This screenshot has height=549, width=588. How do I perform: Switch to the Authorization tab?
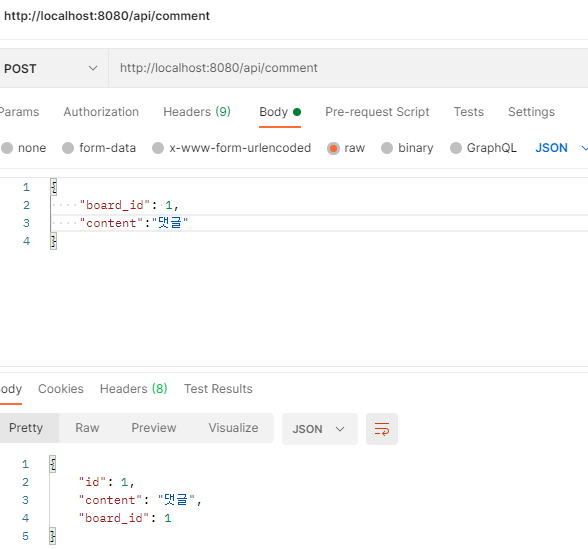[x=101, y=112]
